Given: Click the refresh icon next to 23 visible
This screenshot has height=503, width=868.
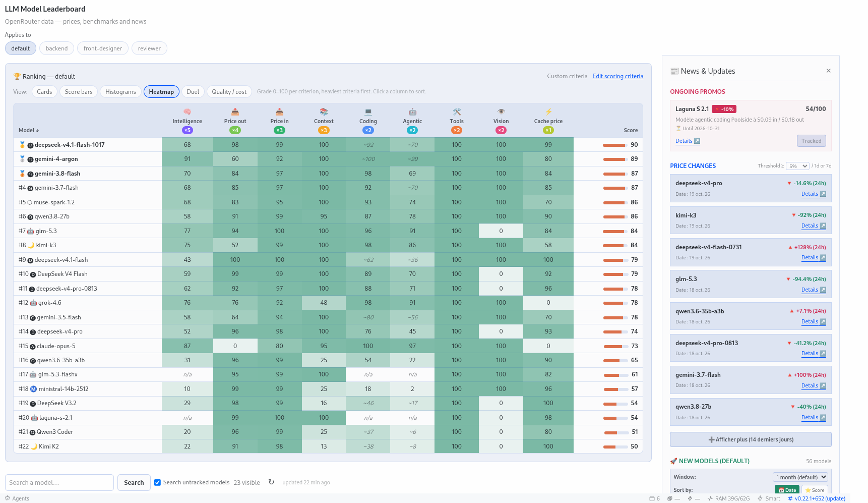Looking at the screenshot, I should click(x=271, y=482).
